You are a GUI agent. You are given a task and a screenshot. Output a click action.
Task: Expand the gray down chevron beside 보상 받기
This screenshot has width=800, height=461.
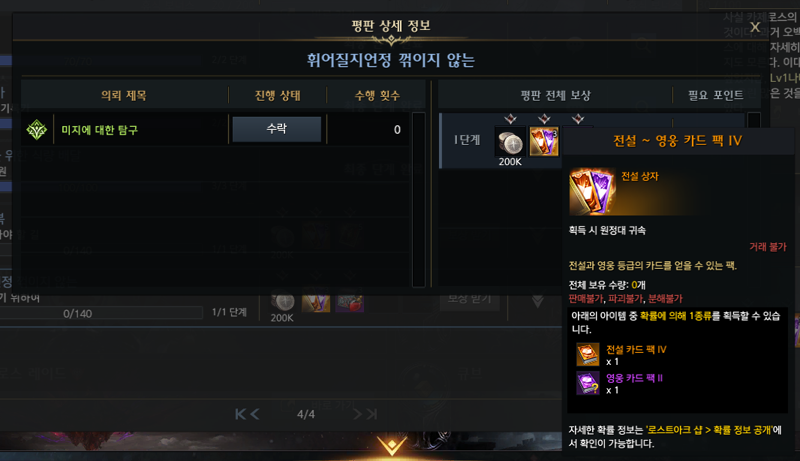(537, 301)
